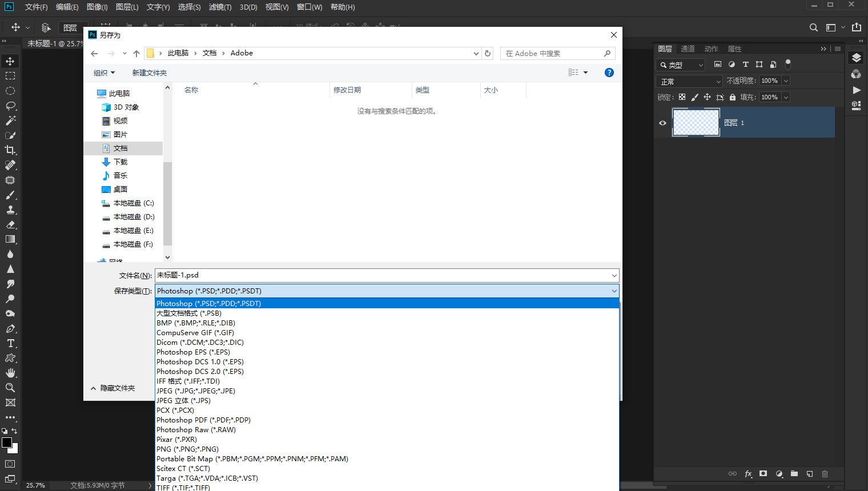Create a new layer icon
Viewport: 868px width, 491px height.
tap(810, 474)
